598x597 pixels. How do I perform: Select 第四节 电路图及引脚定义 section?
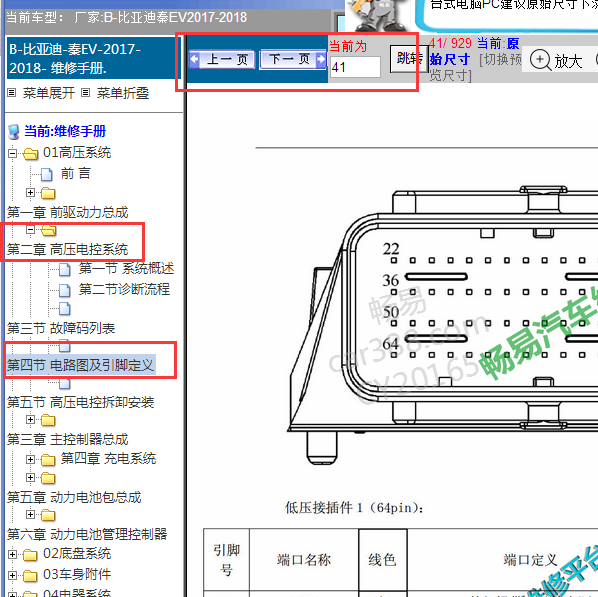pos(80,365)
